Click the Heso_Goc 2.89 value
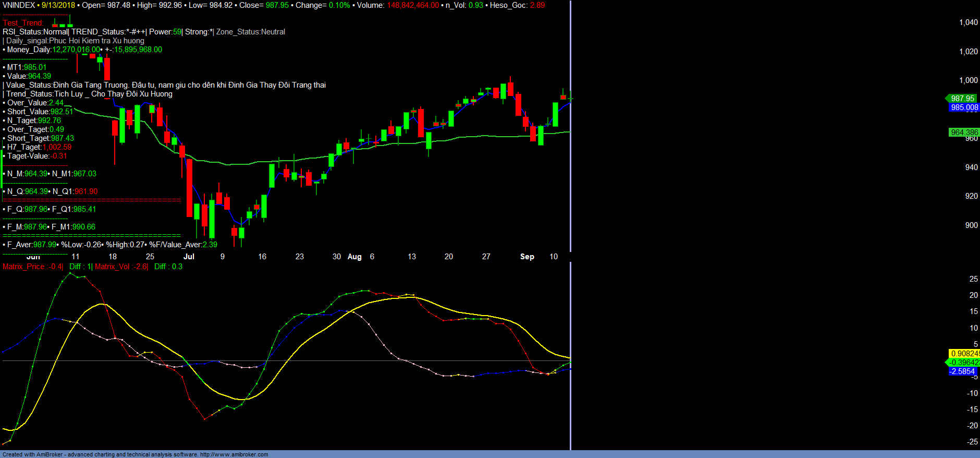 pyautogui.click(x=537, y=5)
